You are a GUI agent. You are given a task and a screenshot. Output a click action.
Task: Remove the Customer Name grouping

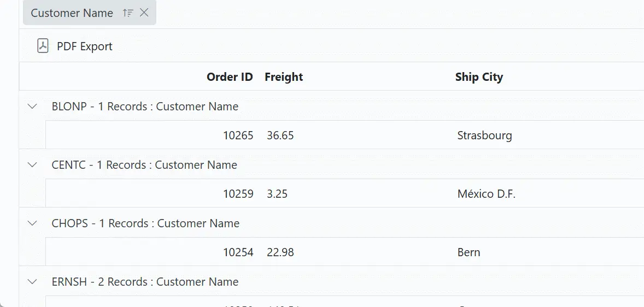tap(144, 13)
